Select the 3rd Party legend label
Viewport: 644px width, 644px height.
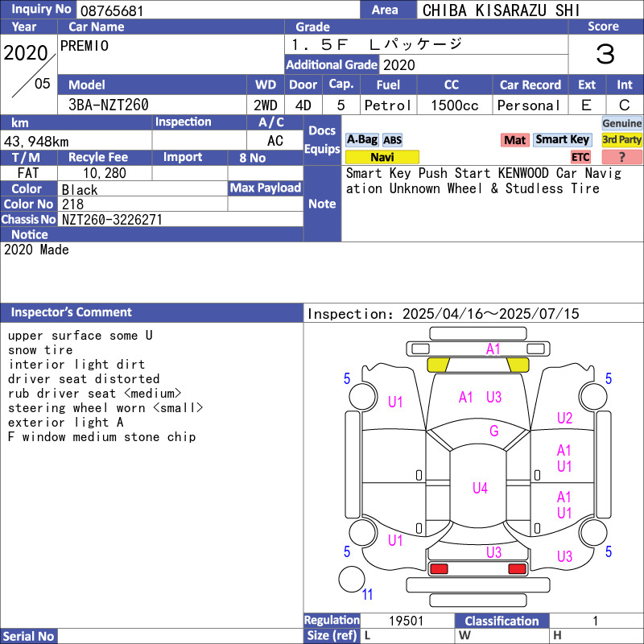[x=621, y=140]
